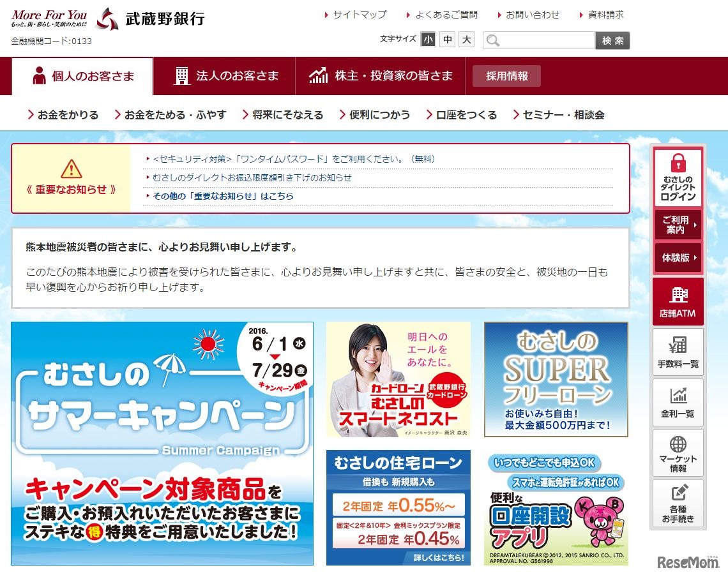Image resolution: width=728 pixels, height=577 pixels.
Task: Open the 店舗ATM building icon
Action: click(678, 294)
